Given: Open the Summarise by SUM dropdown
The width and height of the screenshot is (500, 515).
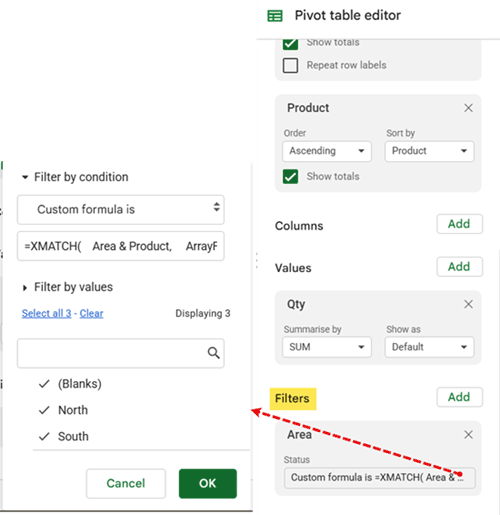Looking at the screenshot, I should click(327, 347).
